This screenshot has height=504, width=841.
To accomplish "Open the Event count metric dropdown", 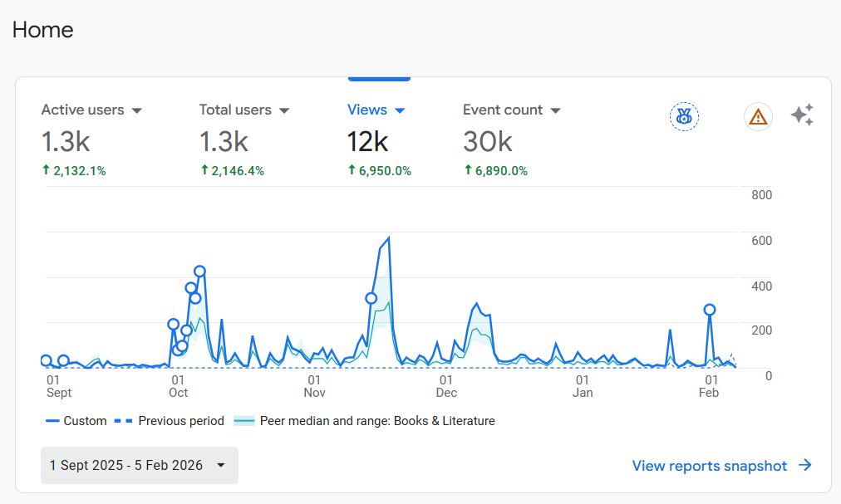I will point(555,110).
